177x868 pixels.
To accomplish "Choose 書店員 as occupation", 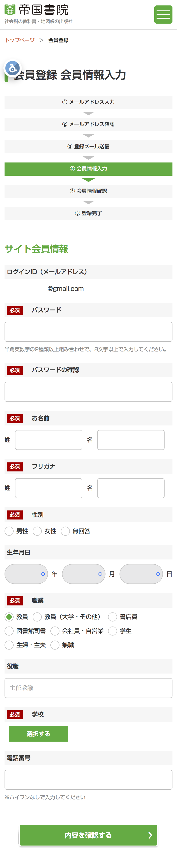I will 113,617.
